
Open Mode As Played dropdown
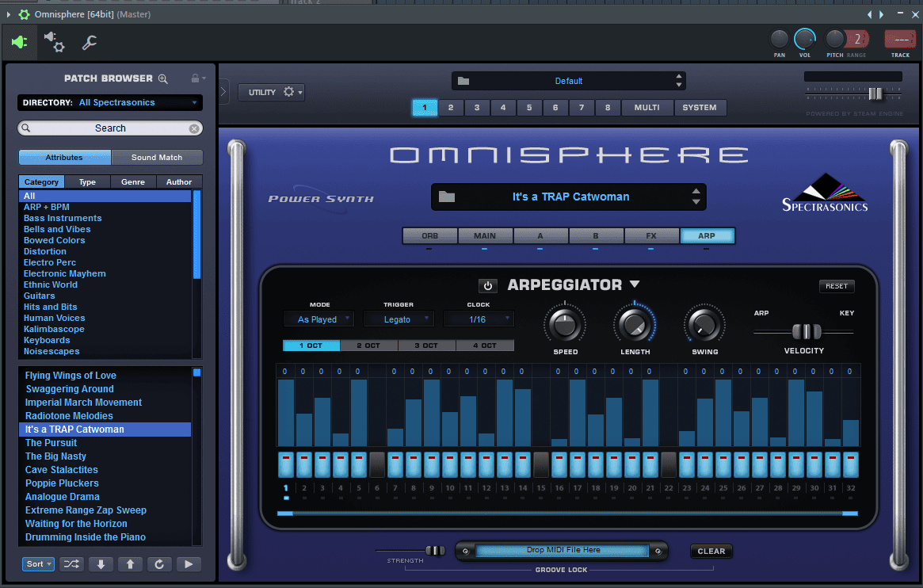pyautogui.click(x=318, y=319)
